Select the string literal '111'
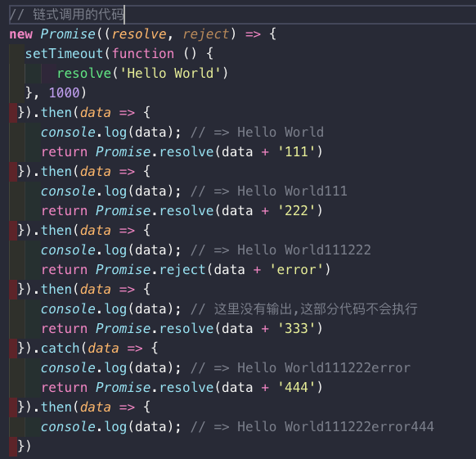Screen dimensions: 476x459 tap(297, 151)
